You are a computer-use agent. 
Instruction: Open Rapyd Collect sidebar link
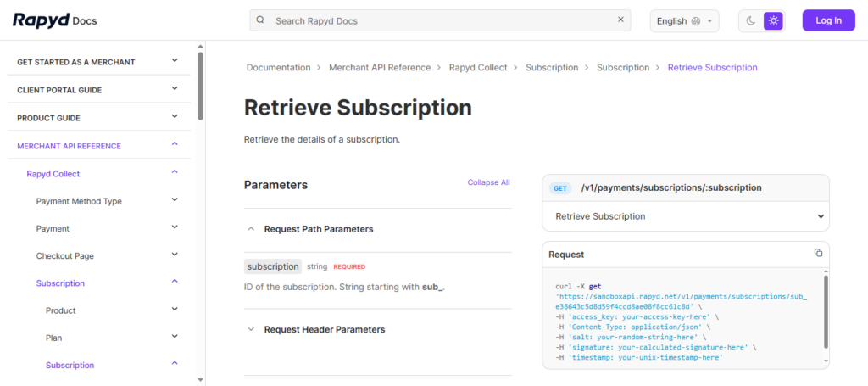point(53,174)
